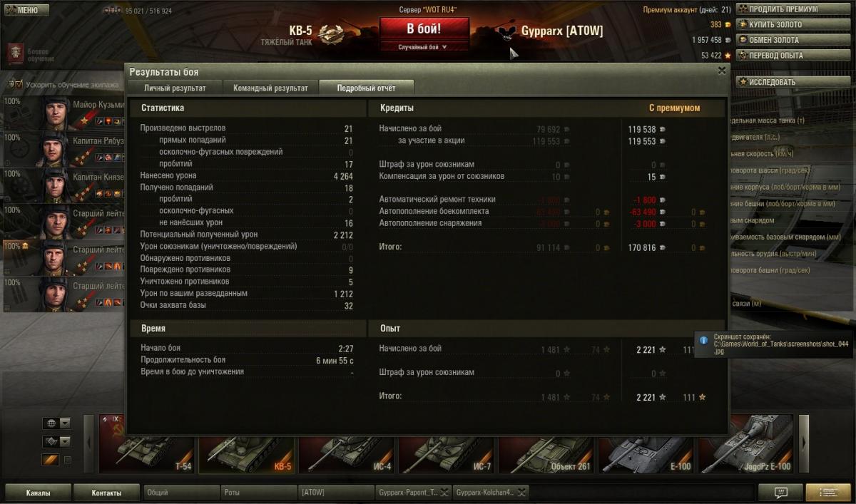Close the Gypparx-Kolchan4 chat tab
Image resolution: width=856 pixels, height=504 pixels.
coord(521,492)
